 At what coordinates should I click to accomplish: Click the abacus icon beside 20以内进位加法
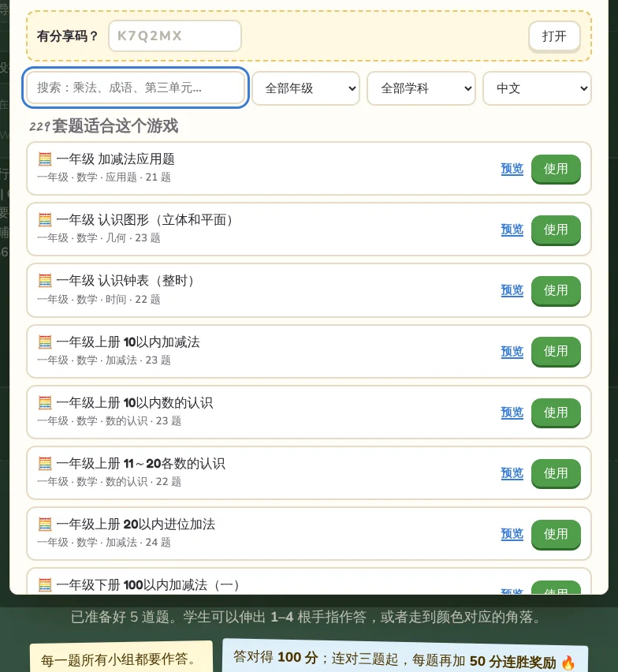[45, 525]
